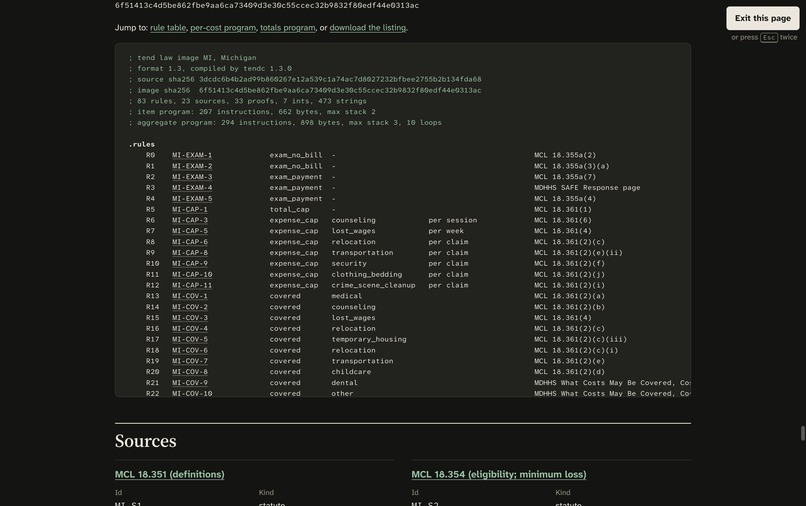
Task: Click the crime_scene_cleanup category cell
Action: click(373, 285)
